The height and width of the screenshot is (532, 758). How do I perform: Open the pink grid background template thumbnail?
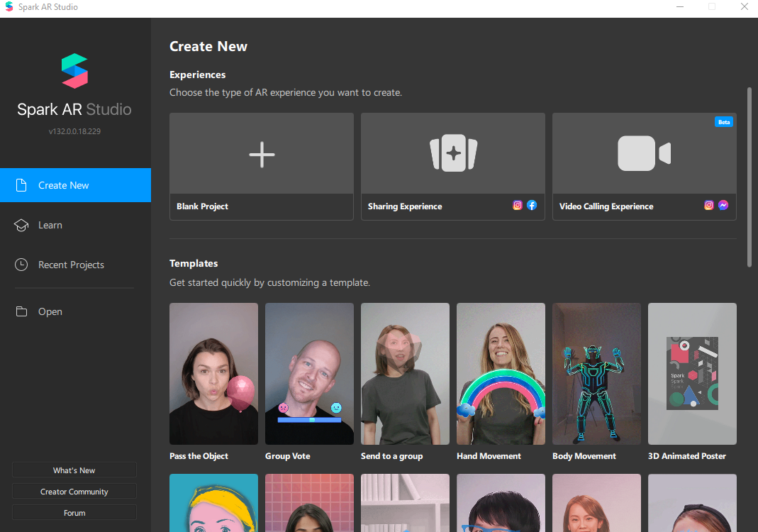[309, 503]
